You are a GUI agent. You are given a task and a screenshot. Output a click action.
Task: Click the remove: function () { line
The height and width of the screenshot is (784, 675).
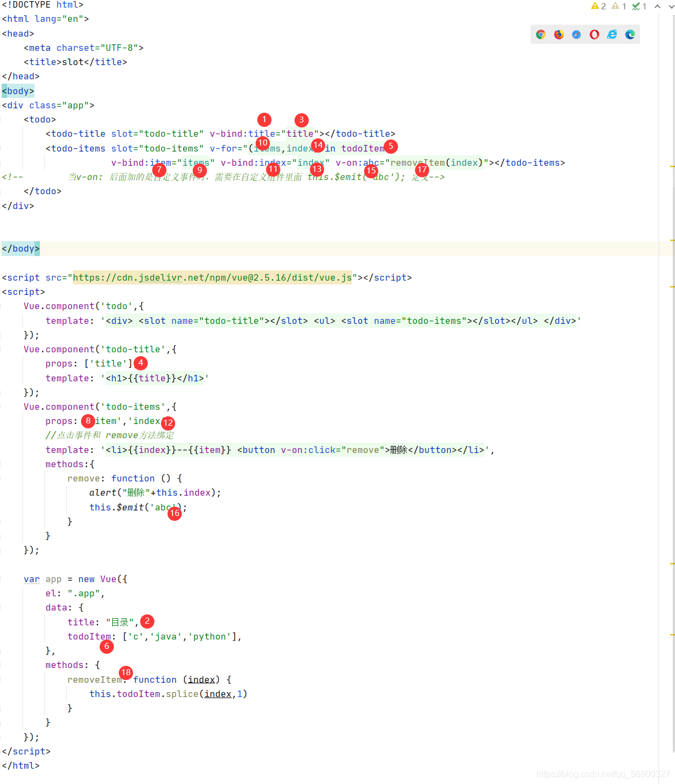pyautogui.click(x=125, y=479)
